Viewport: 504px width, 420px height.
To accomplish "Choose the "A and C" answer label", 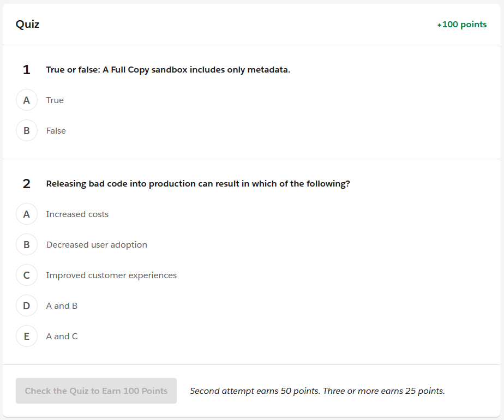I will [62, 337].
